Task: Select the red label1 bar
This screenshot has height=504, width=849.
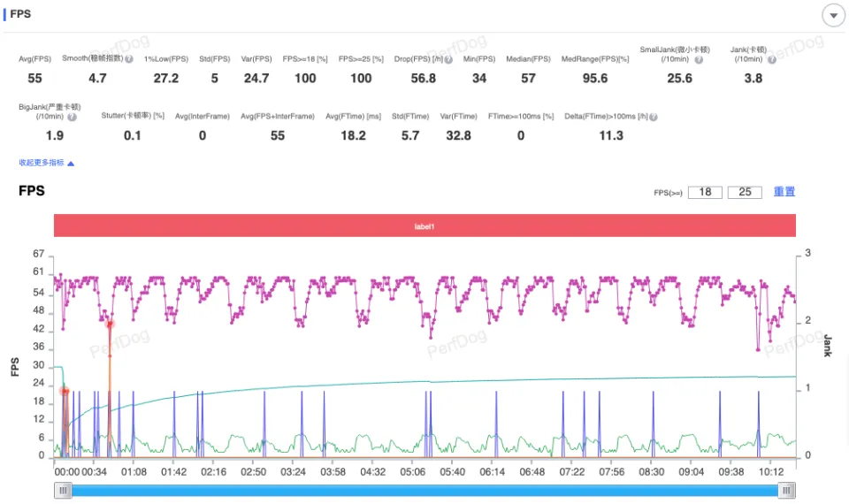Action: 424,226
